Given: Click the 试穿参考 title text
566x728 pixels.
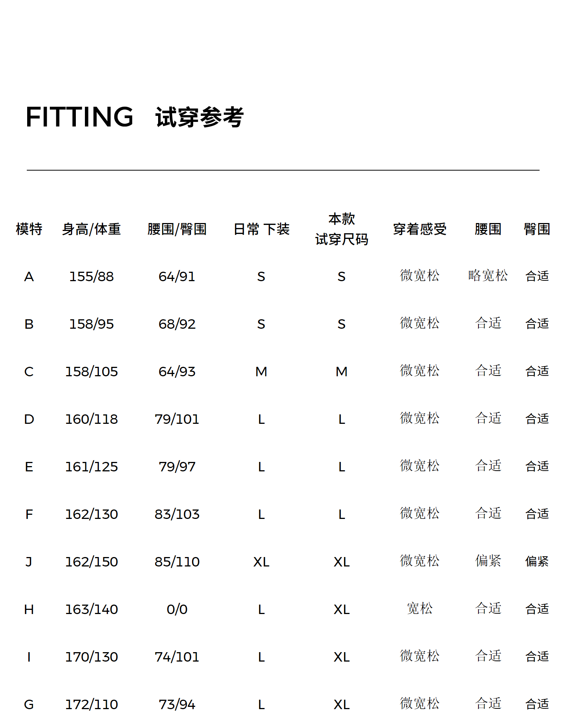Looking at the screenshot, I should pyautogui.click(x=200, y=117).
